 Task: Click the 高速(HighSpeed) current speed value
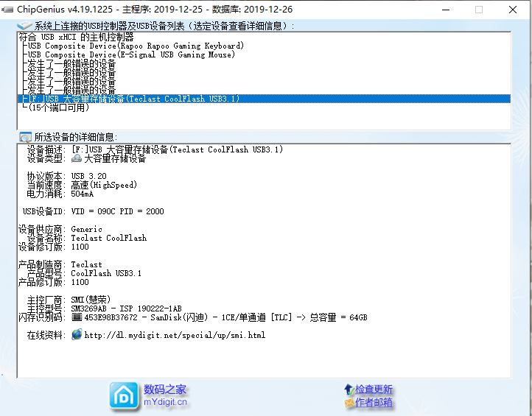tap(104, 185)
